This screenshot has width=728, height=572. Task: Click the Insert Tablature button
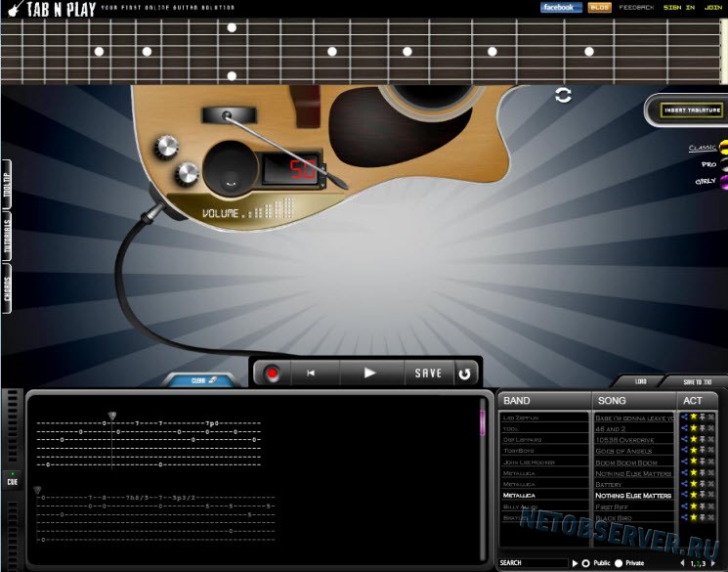click(x=692, y=110)
